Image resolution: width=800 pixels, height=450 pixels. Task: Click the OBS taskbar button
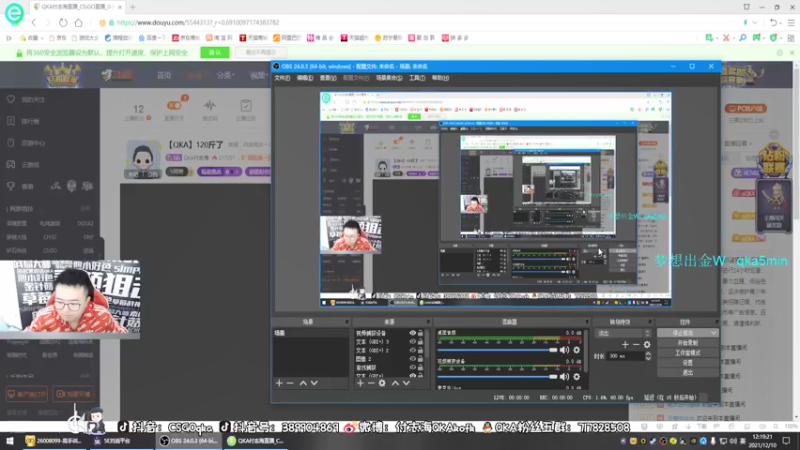[188, 441]
